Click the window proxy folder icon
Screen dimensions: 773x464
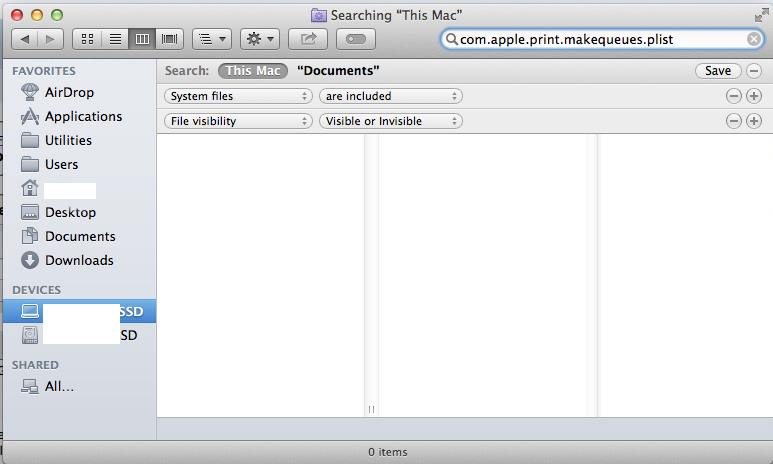pyautogui.click(x=318, y=15)
